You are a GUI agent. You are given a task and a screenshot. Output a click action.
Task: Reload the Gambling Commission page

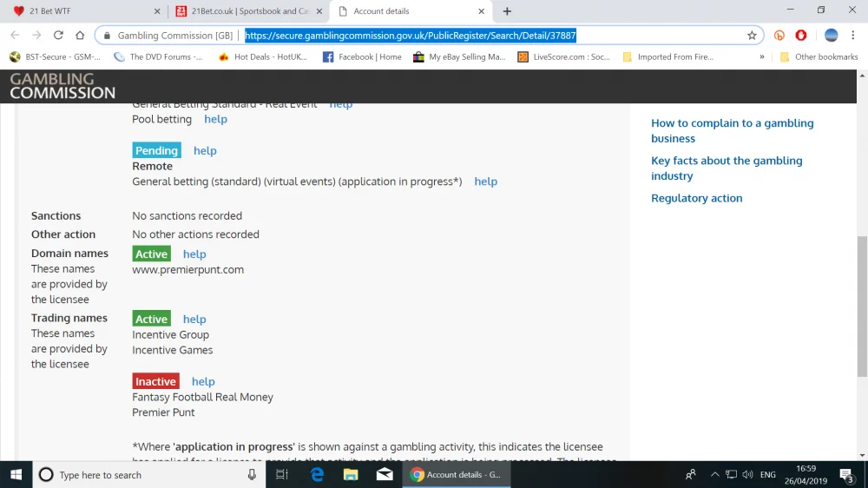(58, 35)
